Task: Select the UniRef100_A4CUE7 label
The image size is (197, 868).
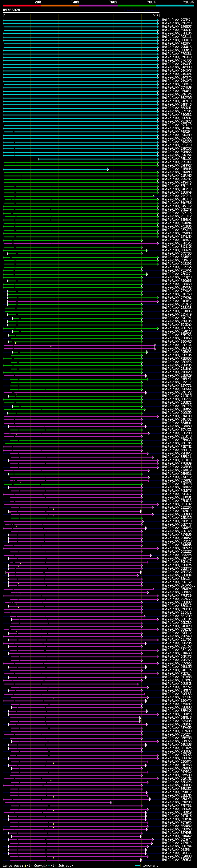Action: [177, 301]
